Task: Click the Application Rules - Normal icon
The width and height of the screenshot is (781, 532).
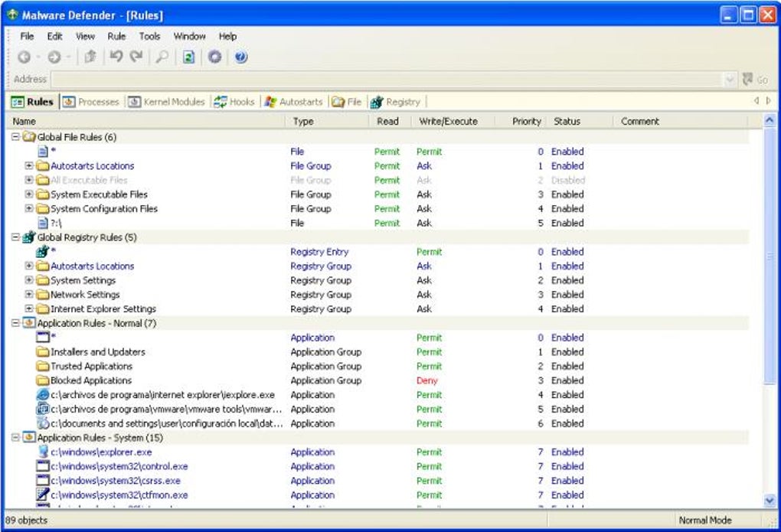Action: click(29, 323)
